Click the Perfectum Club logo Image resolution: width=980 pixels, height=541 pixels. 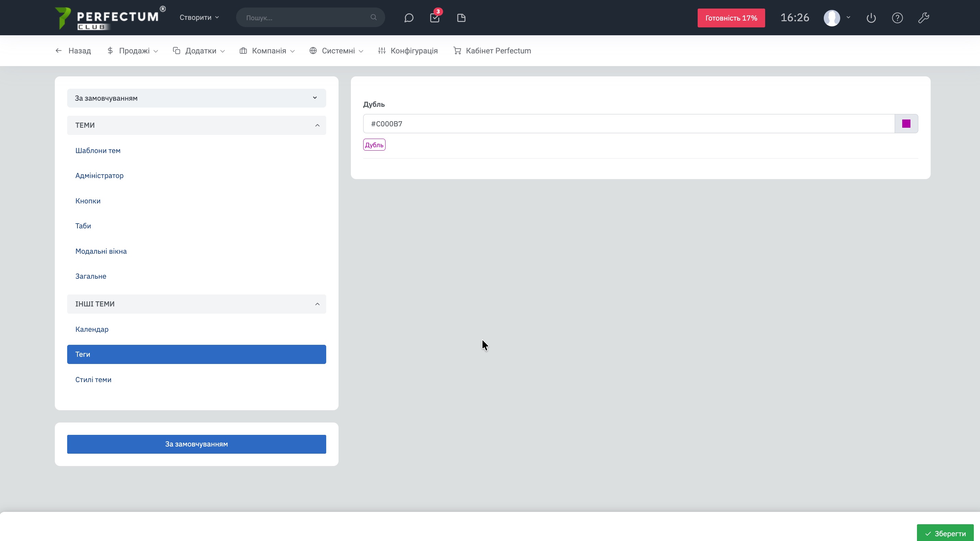[x=110, y=18]
